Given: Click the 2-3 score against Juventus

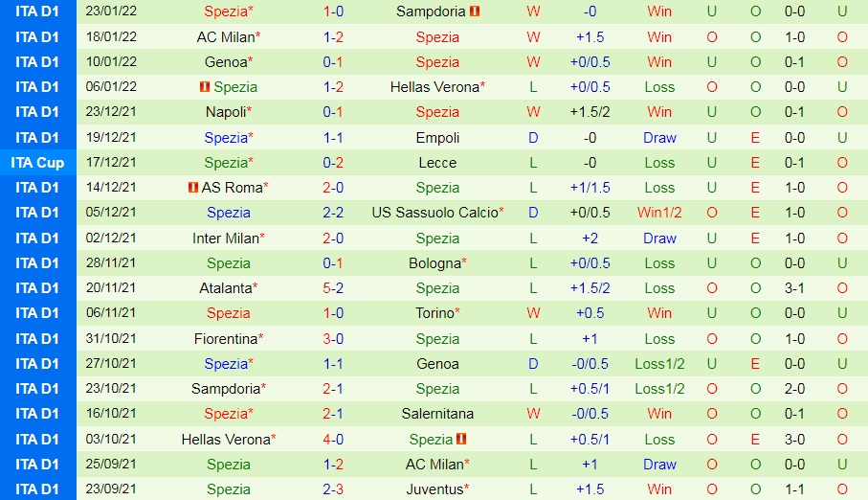Looking at the screenshot, I should point(333,489).
